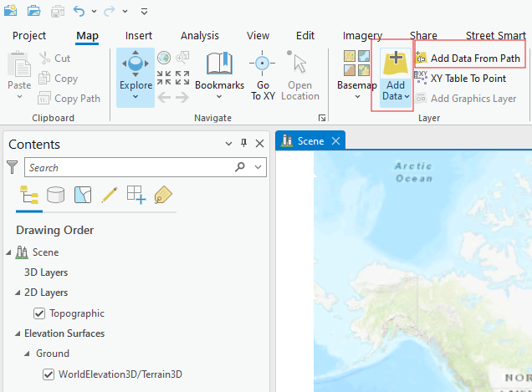Switch to the Analysis ribbon tab

200,36
